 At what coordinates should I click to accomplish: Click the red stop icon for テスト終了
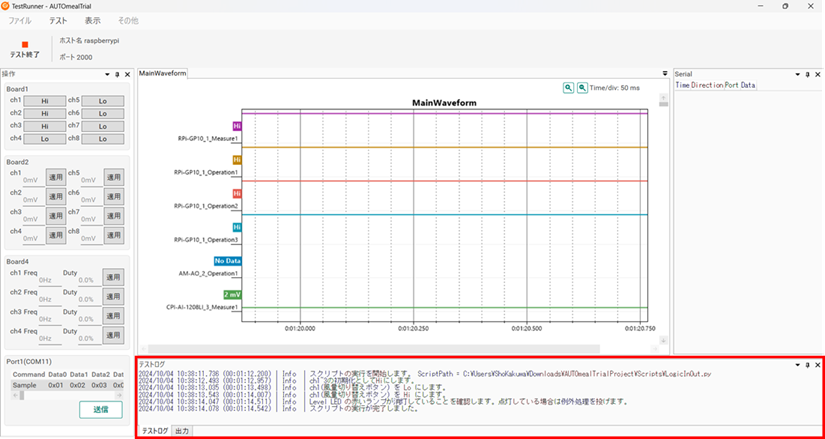[x=24, y=45]
